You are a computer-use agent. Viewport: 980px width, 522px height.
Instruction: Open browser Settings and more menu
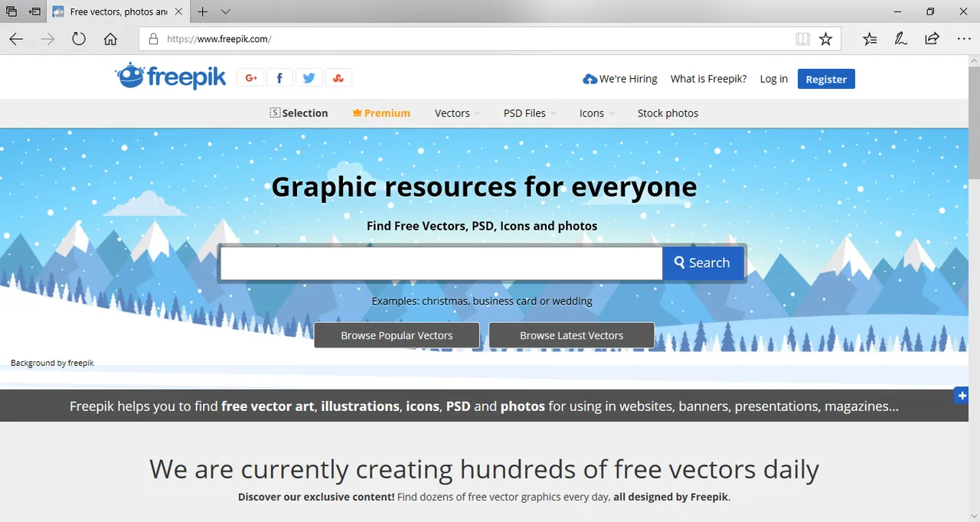pos(964,39)
